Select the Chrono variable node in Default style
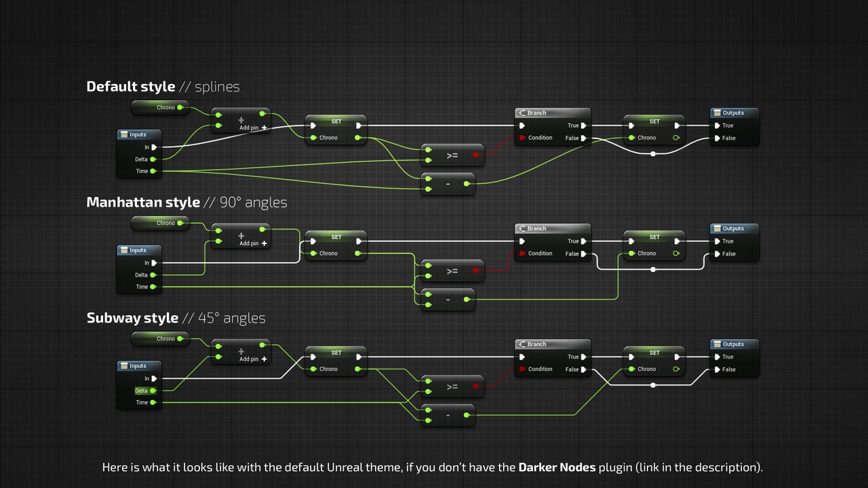The image size is (868, 488). 160,108
